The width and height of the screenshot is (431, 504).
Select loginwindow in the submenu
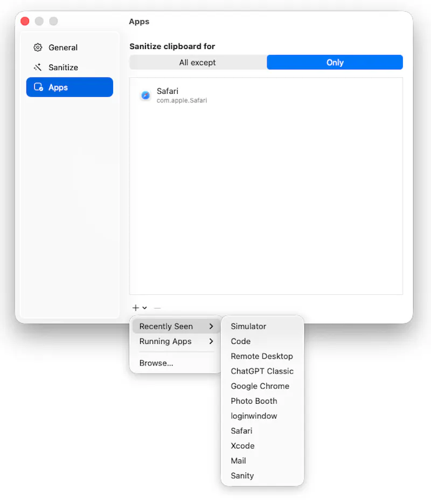coord(262,416)
